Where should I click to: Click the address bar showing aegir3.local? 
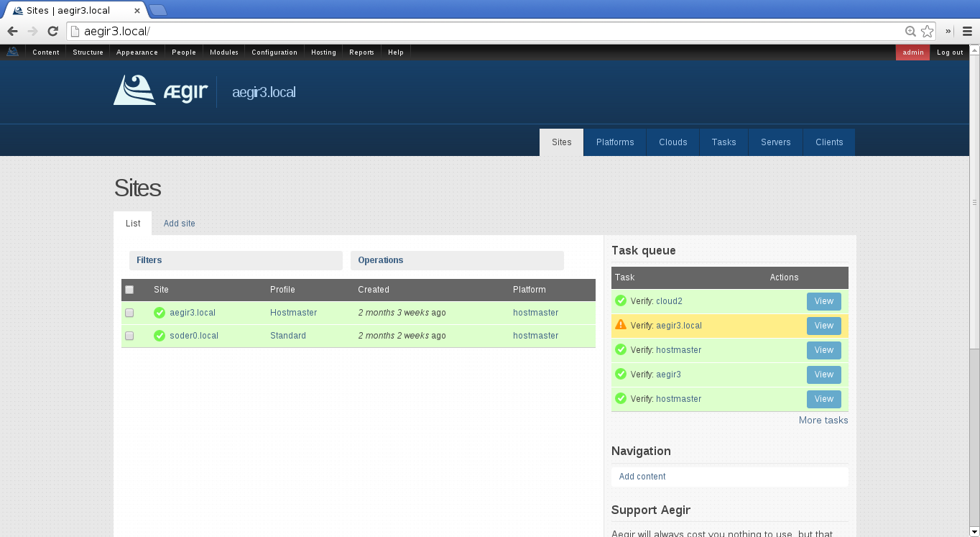point(489,31)
